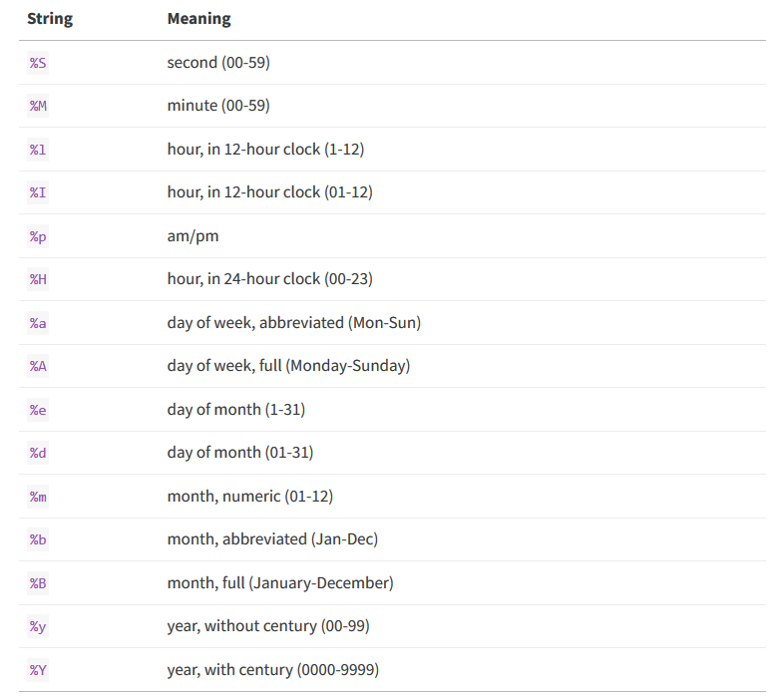Screen dimensions: 784x699
Task: Click the %B full month code
Action: (x=38, y=583)
